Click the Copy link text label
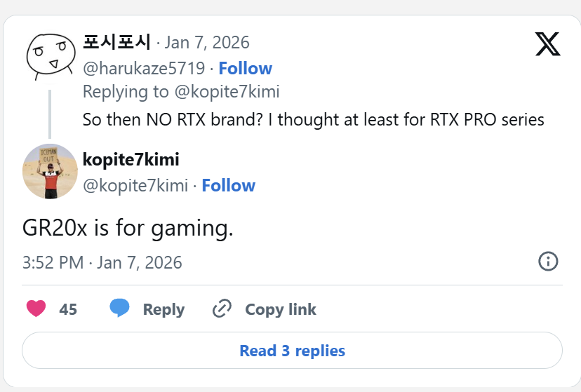Image resolution: width=581 pixels, height=392 pixels. point(280,309)
